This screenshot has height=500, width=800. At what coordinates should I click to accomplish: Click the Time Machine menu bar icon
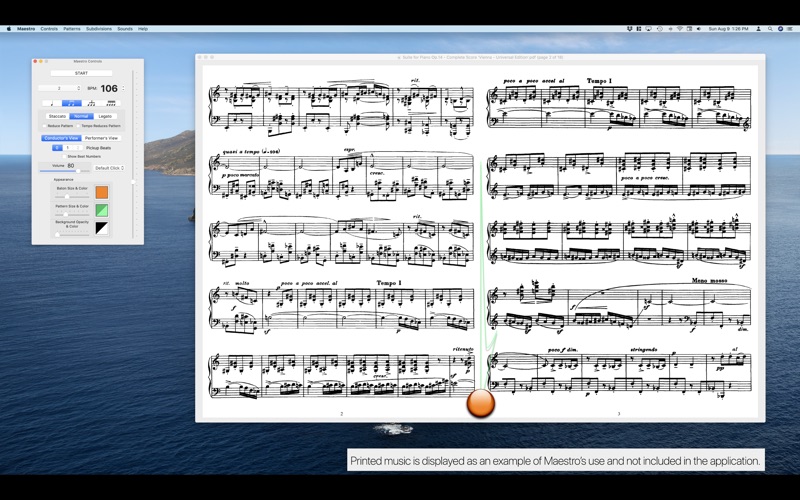click(x=660, y=29)
